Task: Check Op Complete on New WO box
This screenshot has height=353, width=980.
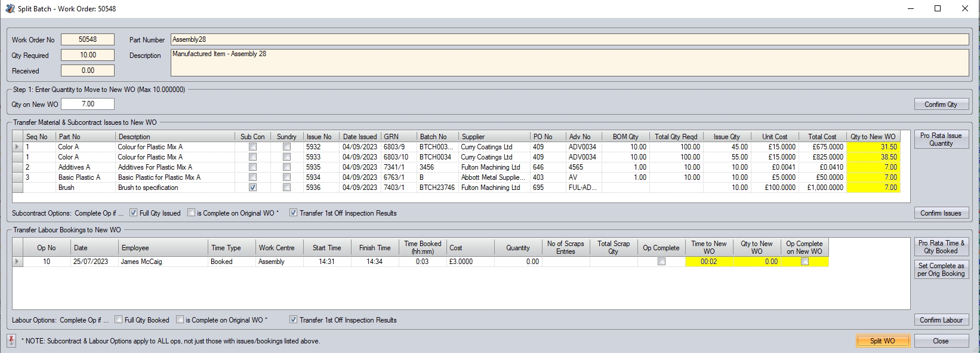Action: tap(805, 262)
